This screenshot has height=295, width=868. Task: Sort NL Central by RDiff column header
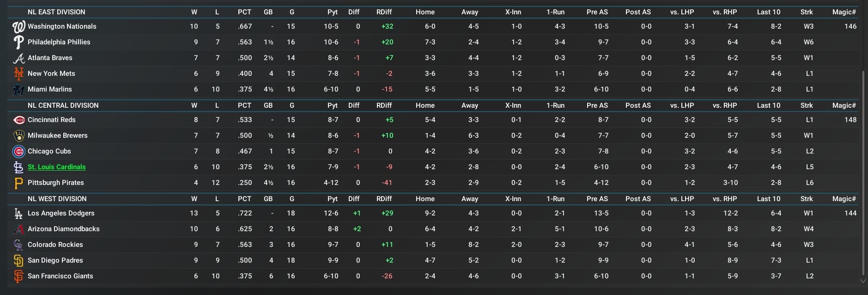point(384,105)
